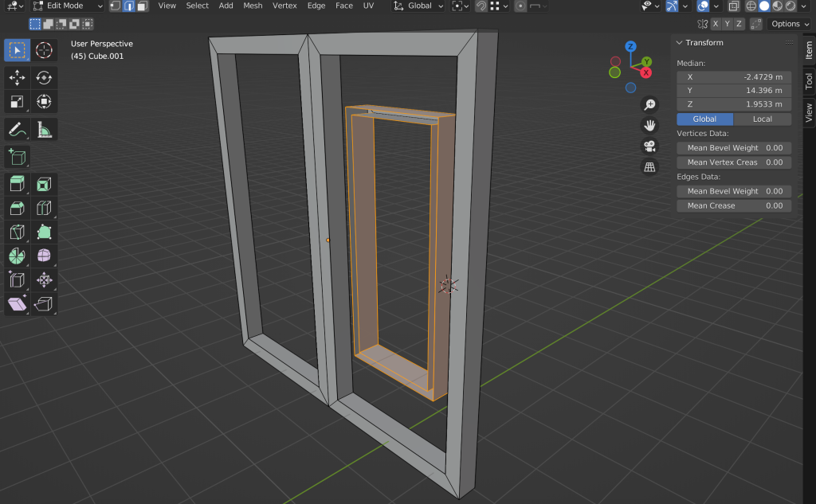Switch to face select mode
816x504 pixels.
143,6
